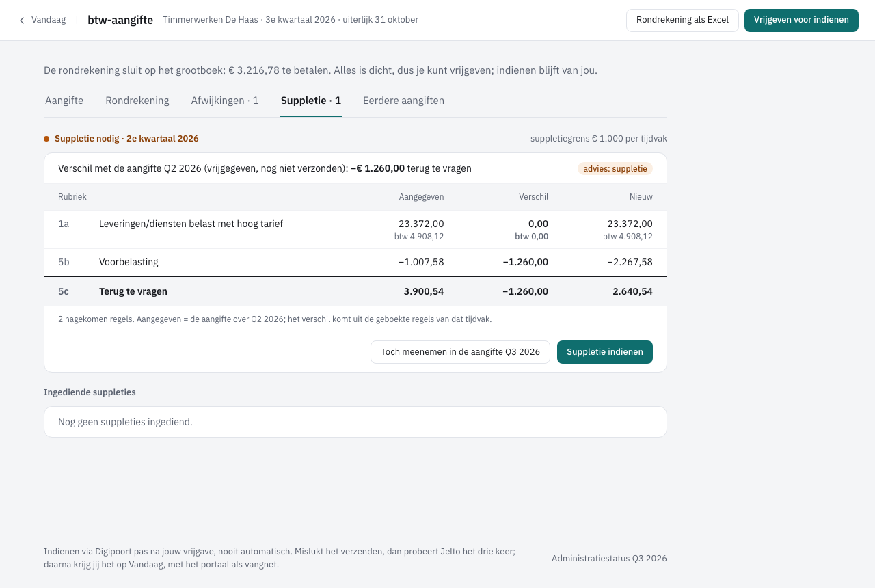Click the Verschil column header
The width and height of the screenshot is (875, 588).
click(534, 197)
